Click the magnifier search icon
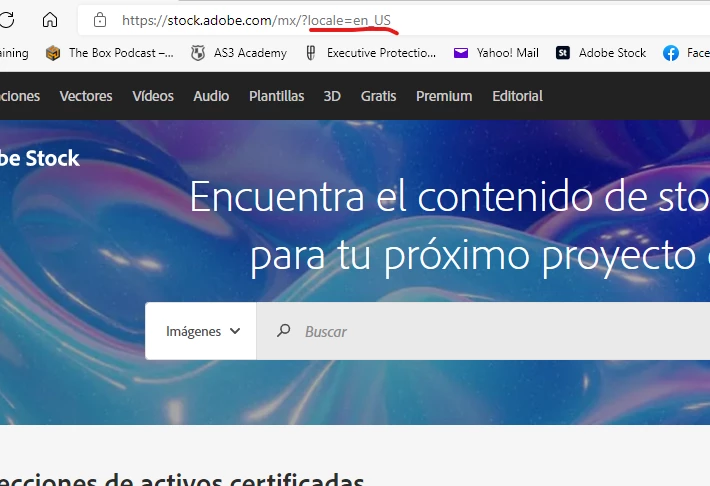Image resolution: width=710 pixels, height=486 pixels. click(x=283, y=331)
